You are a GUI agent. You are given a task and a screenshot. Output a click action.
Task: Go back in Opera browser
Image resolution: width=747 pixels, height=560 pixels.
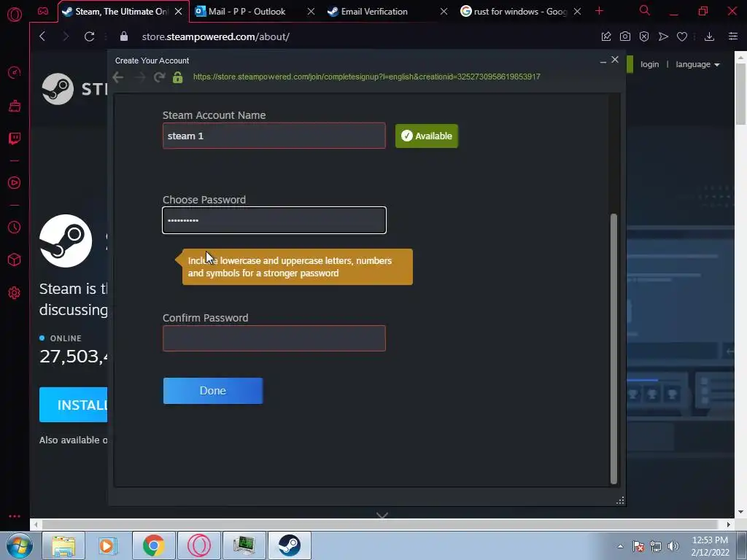click(42, 36)
